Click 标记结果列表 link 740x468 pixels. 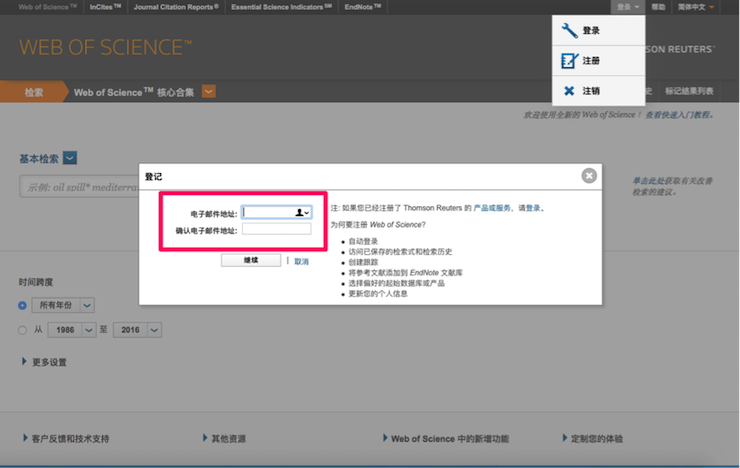689,91
